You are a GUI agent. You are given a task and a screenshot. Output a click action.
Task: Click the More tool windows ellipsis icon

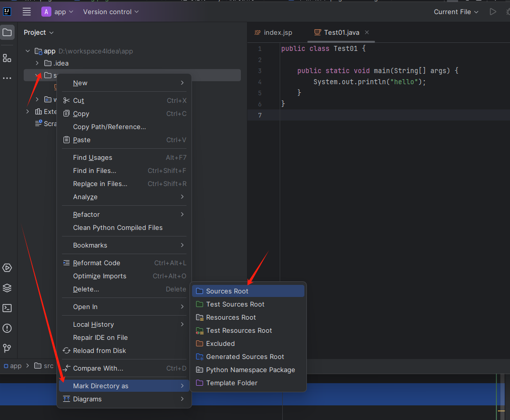click(7, 78)
